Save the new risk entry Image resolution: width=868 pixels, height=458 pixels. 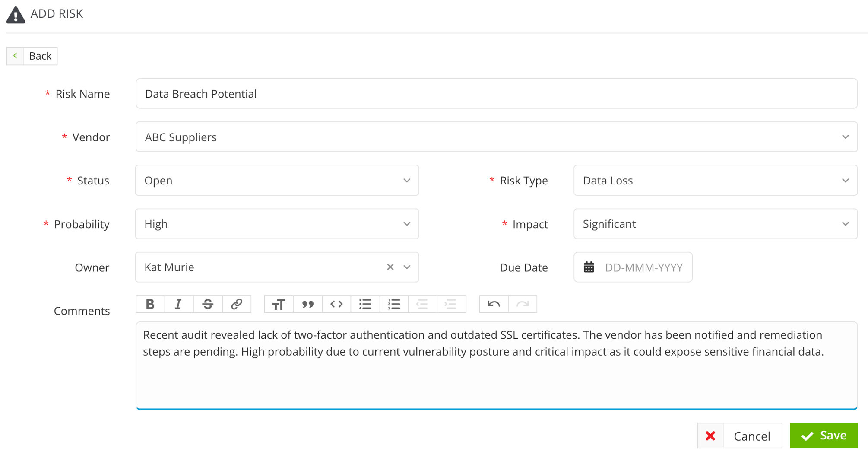(x=824, y=435)
